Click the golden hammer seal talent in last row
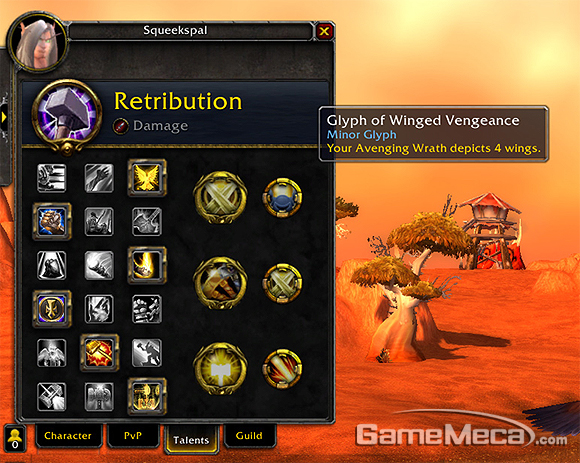 pyautogui.click(x=147, y=396)
